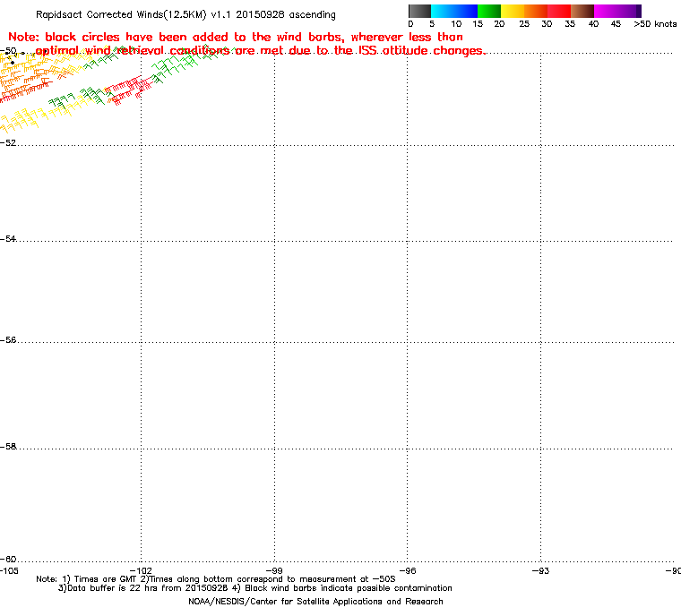This screenshot has width=681, height=616.
Task: Click the gray 0-5 knots color swatch
Action: click(419, 11)
